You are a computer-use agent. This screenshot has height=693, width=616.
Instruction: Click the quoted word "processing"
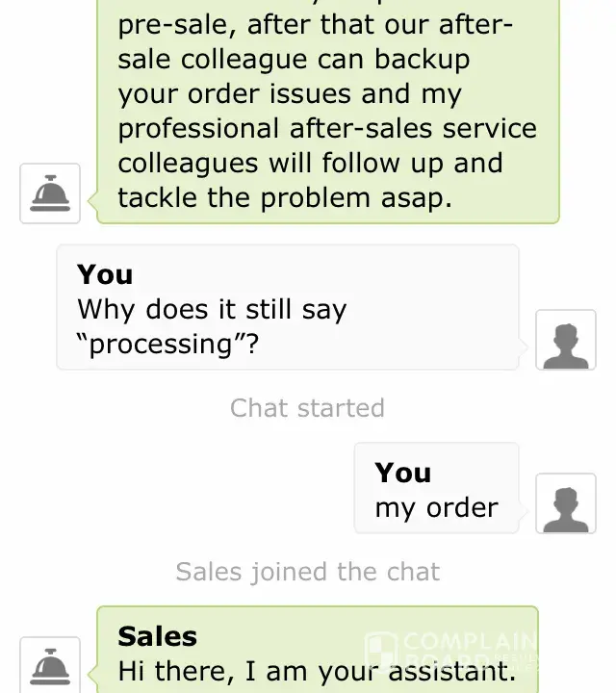[x=167, y=345]
